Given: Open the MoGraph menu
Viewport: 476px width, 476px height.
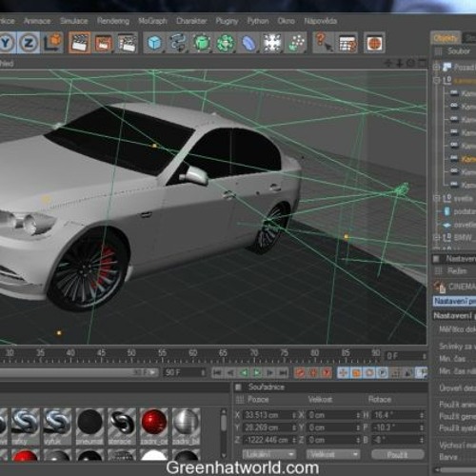Looking at the screenshot, I should pyautogui.click(x=152, y=21).
